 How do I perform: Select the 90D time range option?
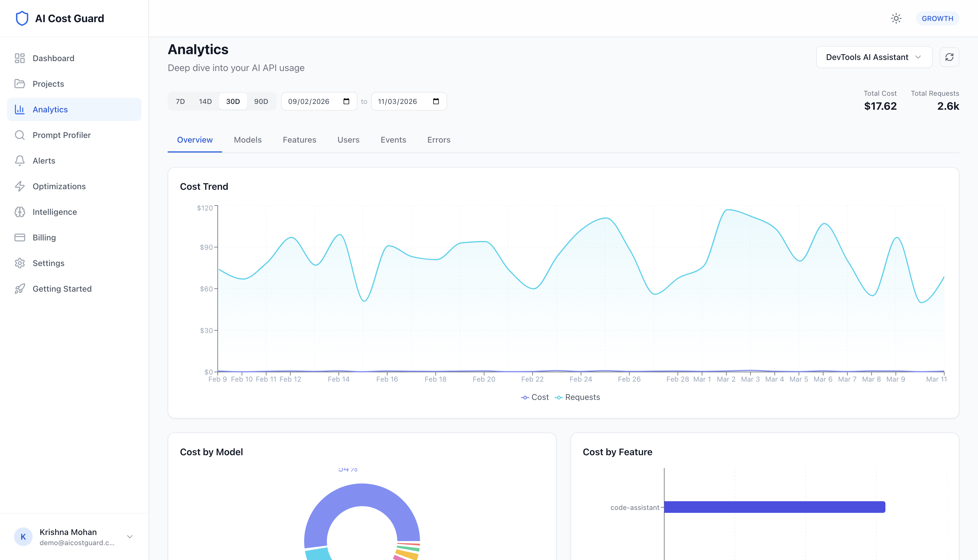pos(261,102)
